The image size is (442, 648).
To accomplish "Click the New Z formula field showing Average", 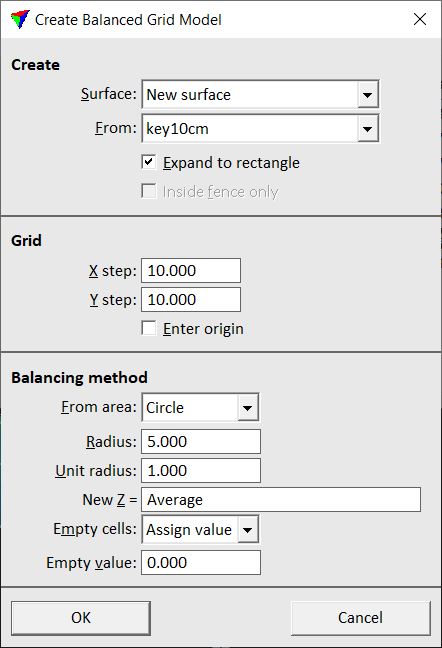I will pyautogui.click(x=281, y=500).
